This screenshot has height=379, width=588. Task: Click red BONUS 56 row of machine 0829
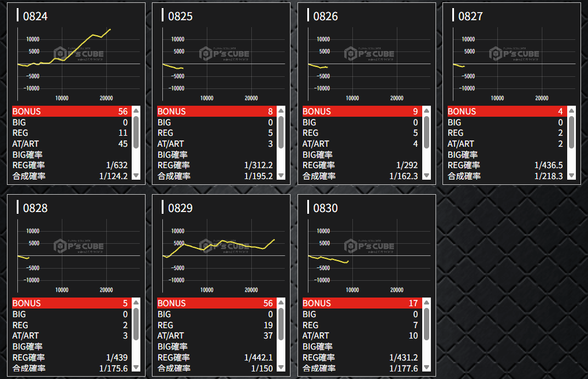coord(217,303)
